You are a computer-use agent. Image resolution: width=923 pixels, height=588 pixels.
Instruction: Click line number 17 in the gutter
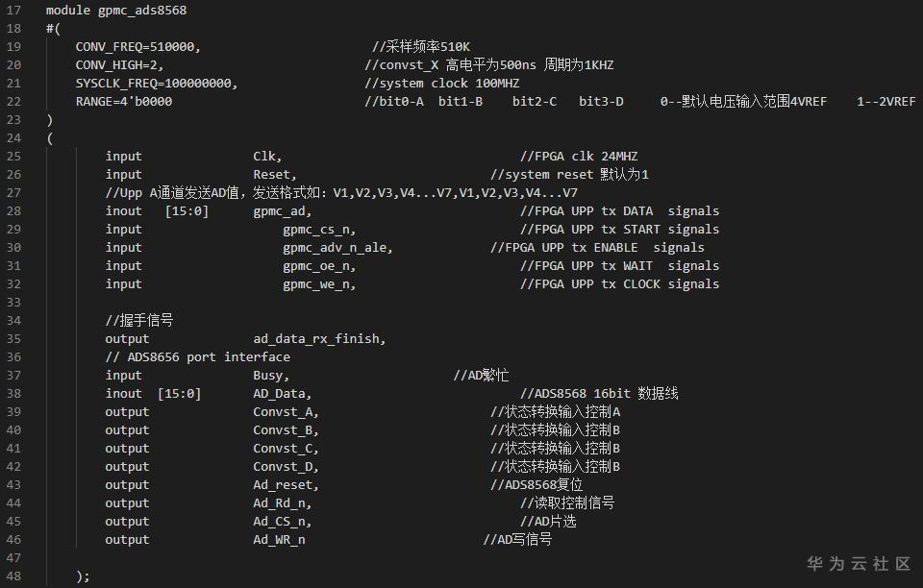pyautogui.click(x=13, y=11)
